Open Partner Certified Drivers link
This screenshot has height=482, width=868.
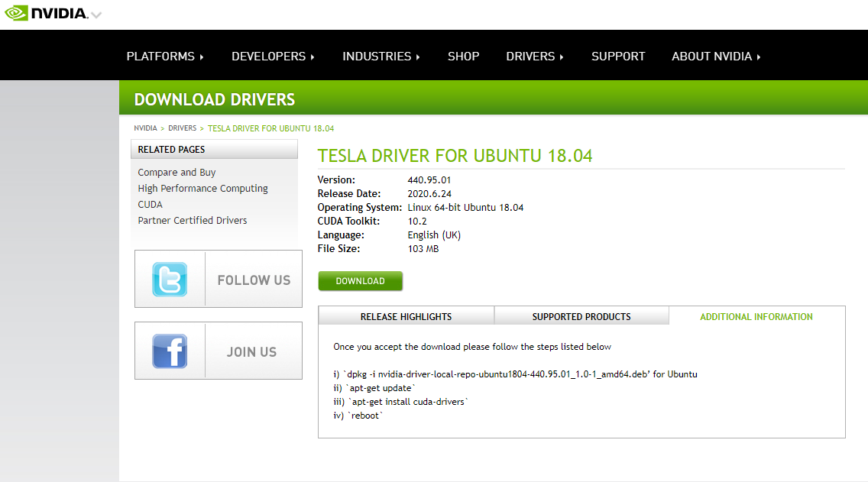192,220
